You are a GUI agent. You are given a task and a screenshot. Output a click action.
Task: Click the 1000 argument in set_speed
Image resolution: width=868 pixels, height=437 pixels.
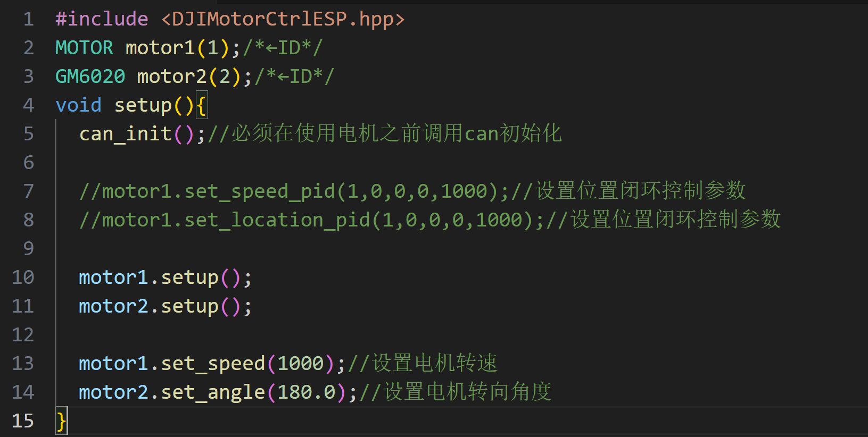301,364
